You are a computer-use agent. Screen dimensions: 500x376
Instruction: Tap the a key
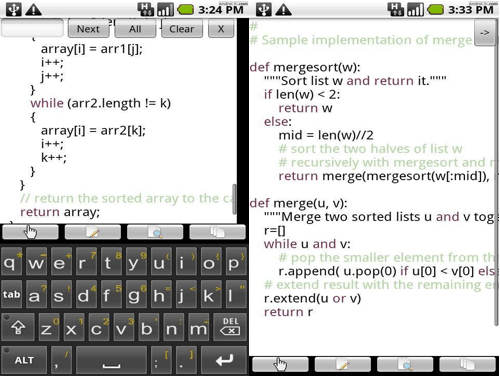(x=36, y=295)
